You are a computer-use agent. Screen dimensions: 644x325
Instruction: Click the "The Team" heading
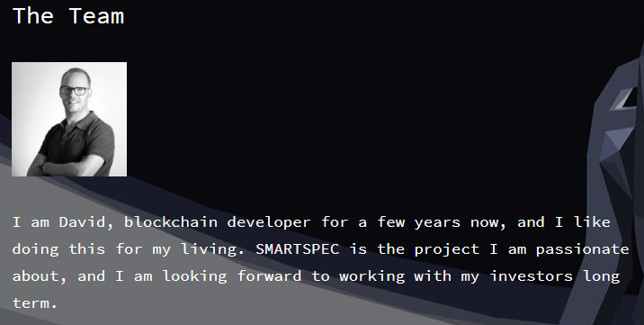click(68, 16)
